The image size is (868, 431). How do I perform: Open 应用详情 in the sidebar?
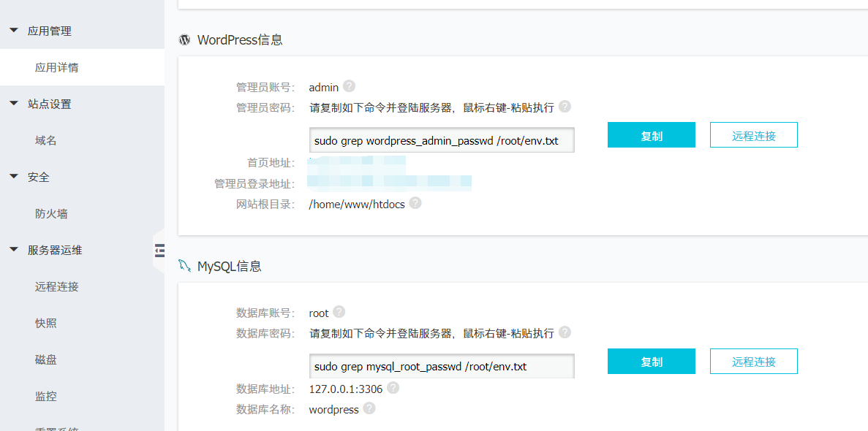point(83,67)
